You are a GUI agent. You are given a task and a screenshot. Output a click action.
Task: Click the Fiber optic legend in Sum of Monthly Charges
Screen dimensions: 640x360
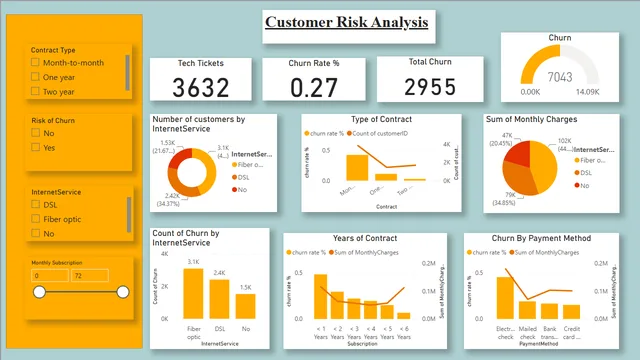590,160
